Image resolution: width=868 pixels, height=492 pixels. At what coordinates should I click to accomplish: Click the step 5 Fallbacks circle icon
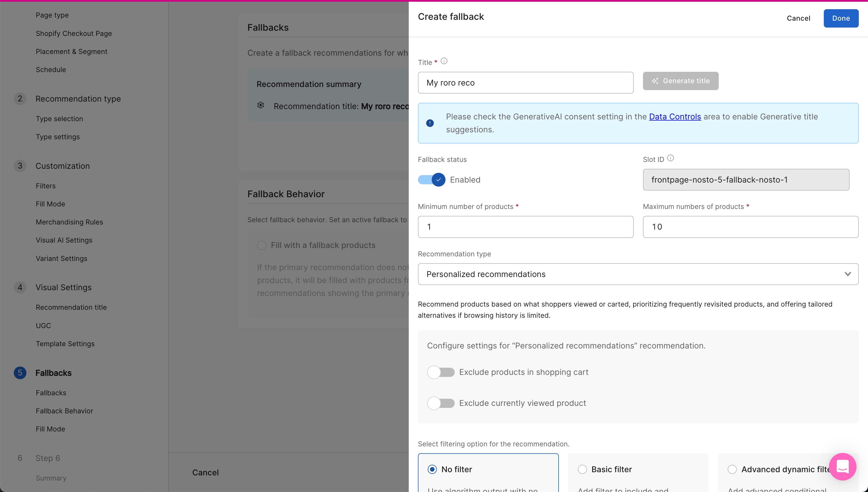click(x=20, y=373)
